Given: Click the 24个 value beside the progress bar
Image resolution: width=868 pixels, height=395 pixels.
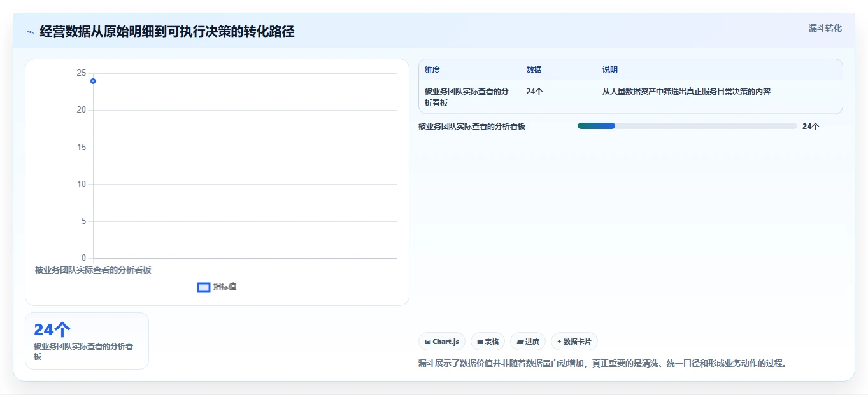Looking at the screenshot, I should click(x=811, y=127).
